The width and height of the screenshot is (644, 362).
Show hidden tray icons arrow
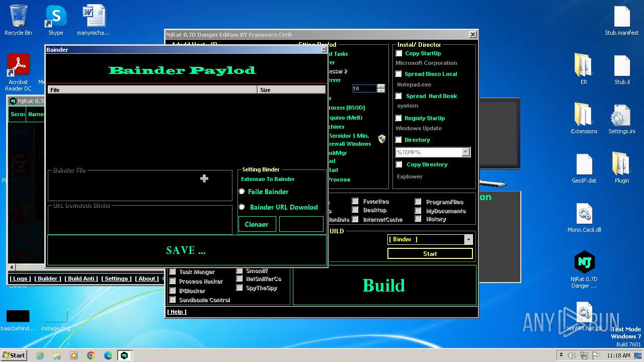pos(561,355)
